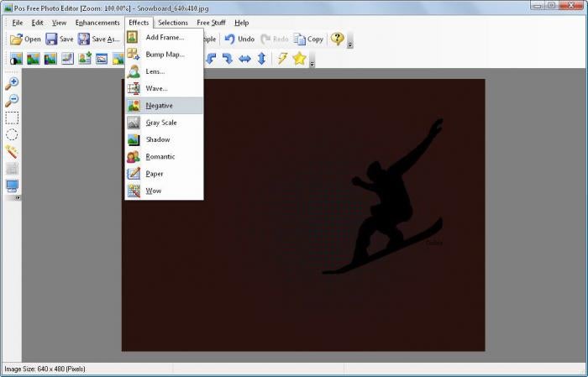Click the black-and-white contrast icon in second toolbar
The width and height of the screenshot is (588, 377).
16,59
